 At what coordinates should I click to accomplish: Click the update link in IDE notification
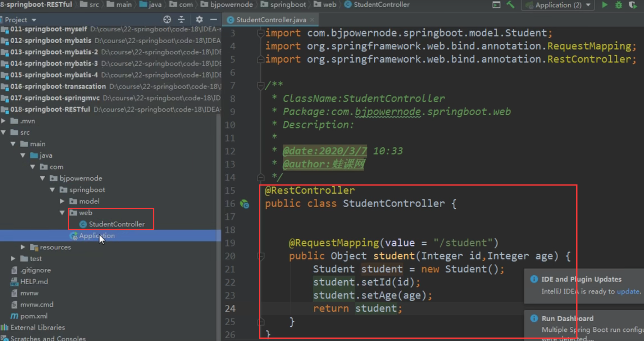[x=628, y=292]
